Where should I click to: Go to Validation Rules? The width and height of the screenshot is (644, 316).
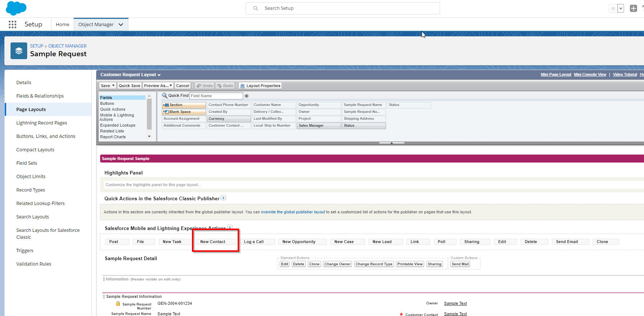pyautogui.click(x=34, y=264)
